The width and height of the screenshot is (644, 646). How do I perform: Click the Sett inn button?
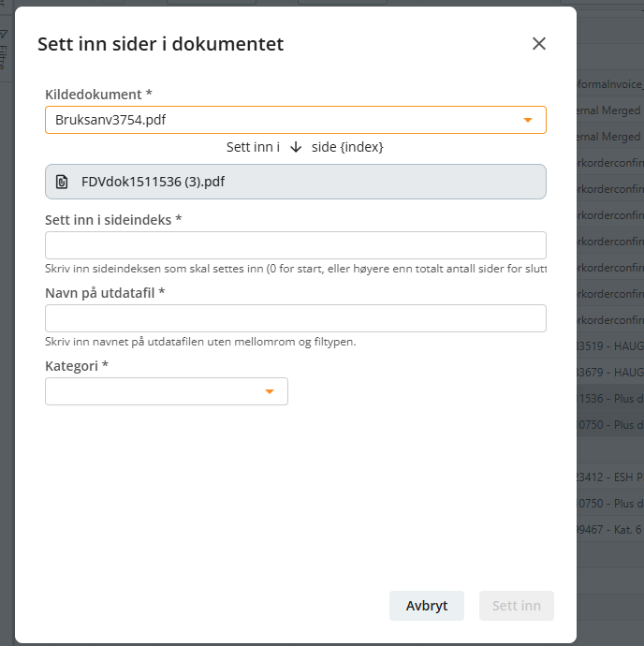(517, 606)
